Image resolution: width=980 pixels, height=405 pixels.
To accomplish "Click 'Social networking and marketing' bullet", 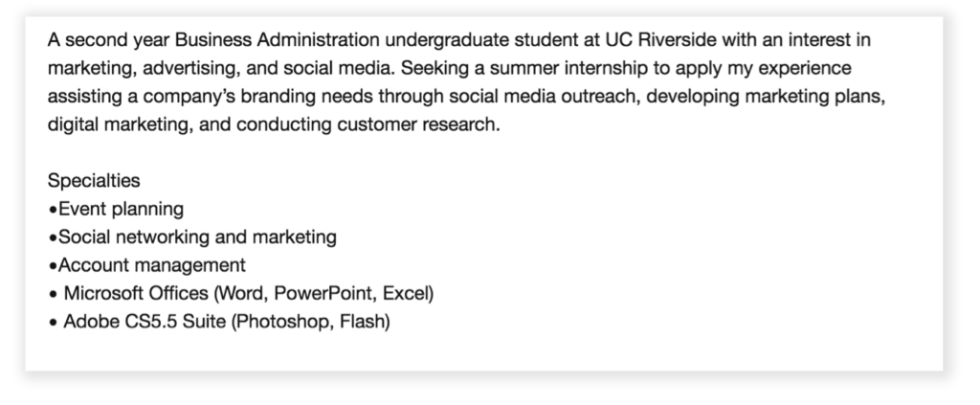I will [191, 236].
